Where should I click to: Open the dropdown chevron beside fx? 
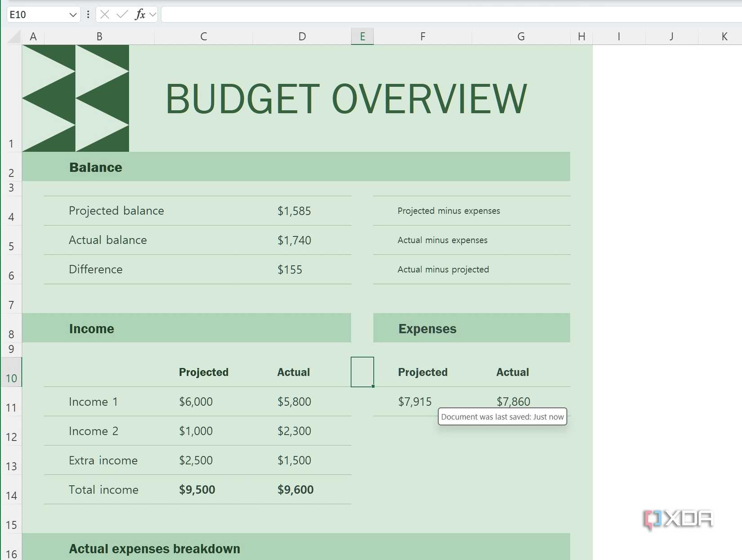[153, 15]
